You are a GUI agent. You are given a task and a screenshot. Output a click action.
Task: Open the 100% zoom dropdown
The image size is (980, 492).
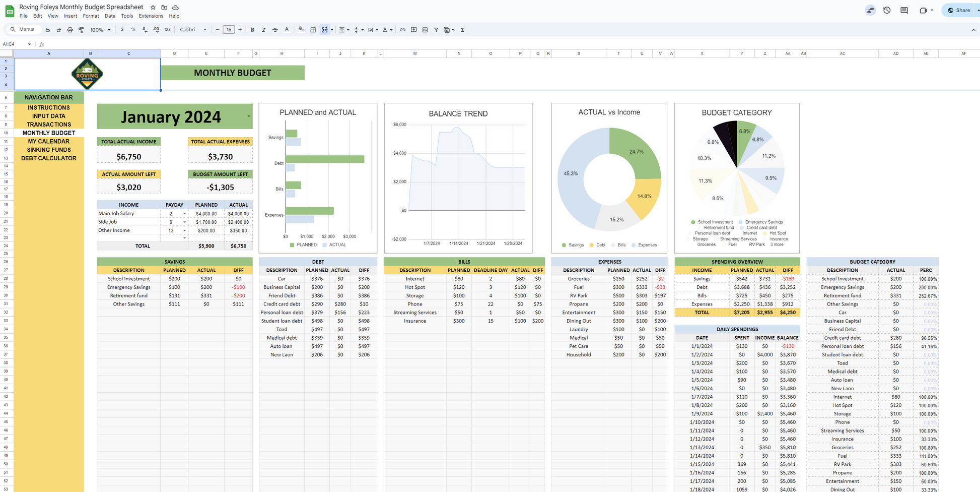100,30
